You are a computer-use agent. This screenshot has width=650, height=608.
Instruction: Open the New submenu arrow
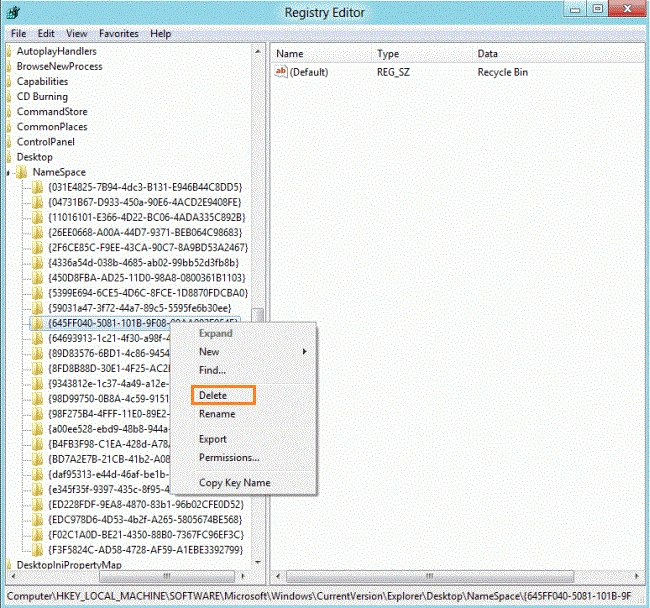tap(305, 351)
